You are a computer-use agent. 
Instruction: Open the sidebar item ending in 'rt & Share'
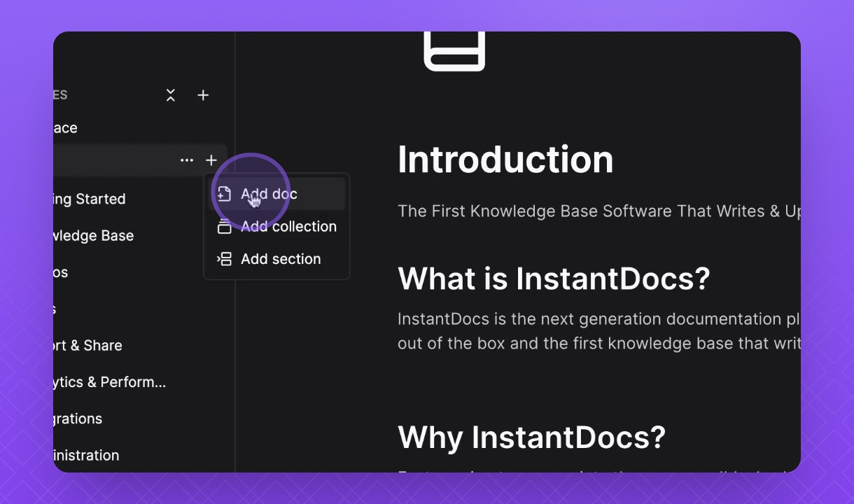[88, 346]
